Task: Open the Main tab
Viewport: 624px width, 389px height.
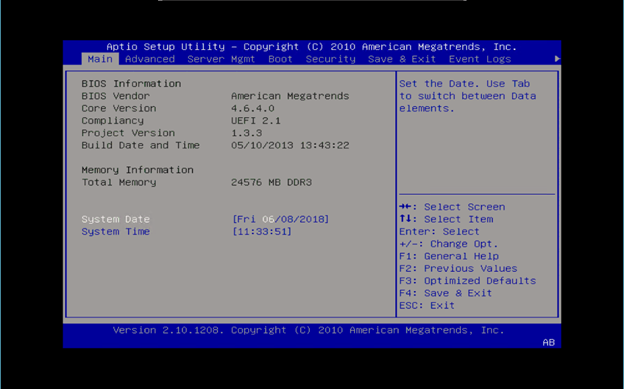Action: coord(100,59)
